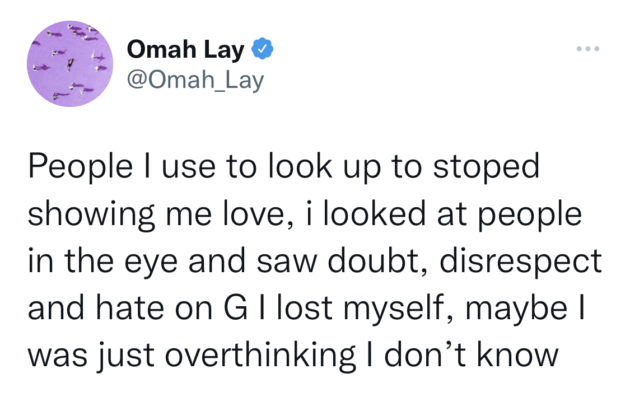
Task: Click the word "disrespect" in the tweet
Action: (x=521, y=262)
